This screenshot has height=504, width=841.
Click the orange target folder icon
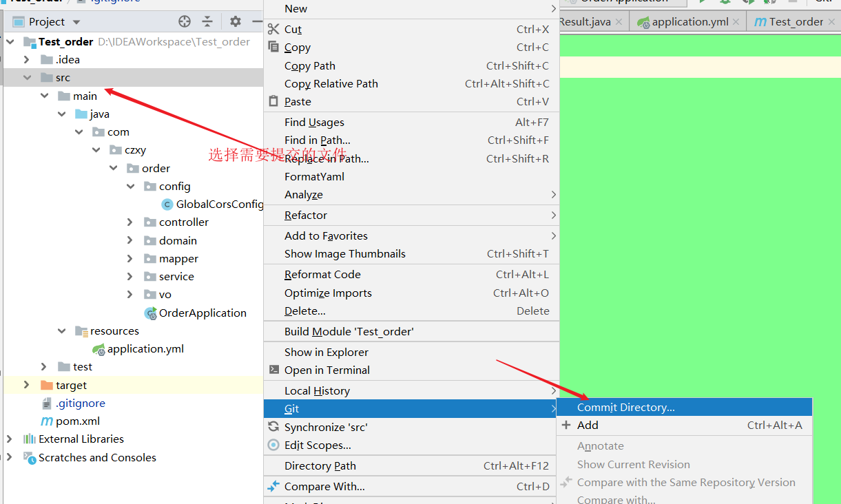[x=47, y=385]
